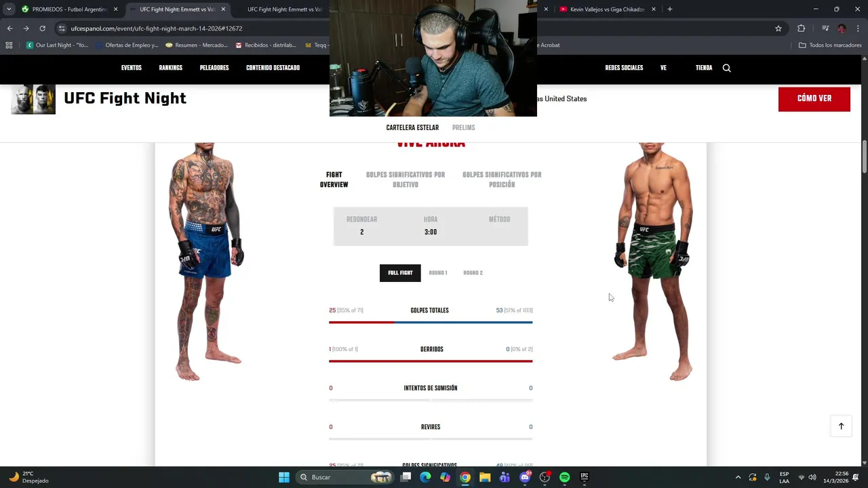Select the Cartelera Estelar tab
868x488 pixels.
point(412,127)
